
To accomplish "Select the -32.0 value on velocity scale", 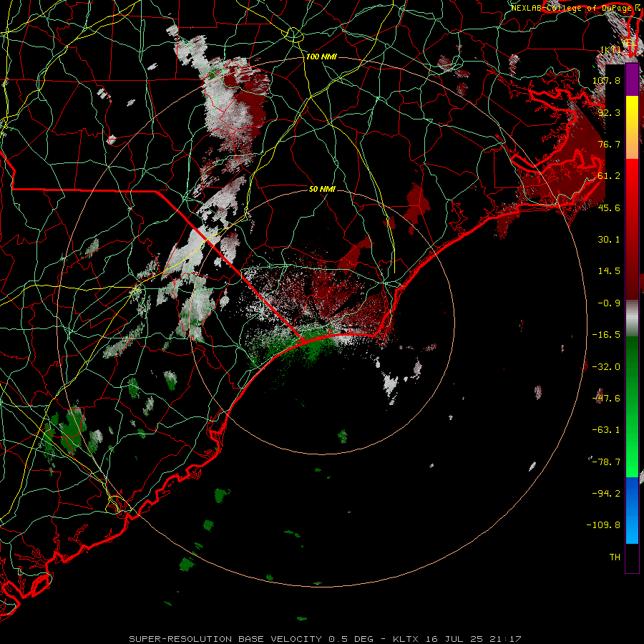I will [606, 367].
